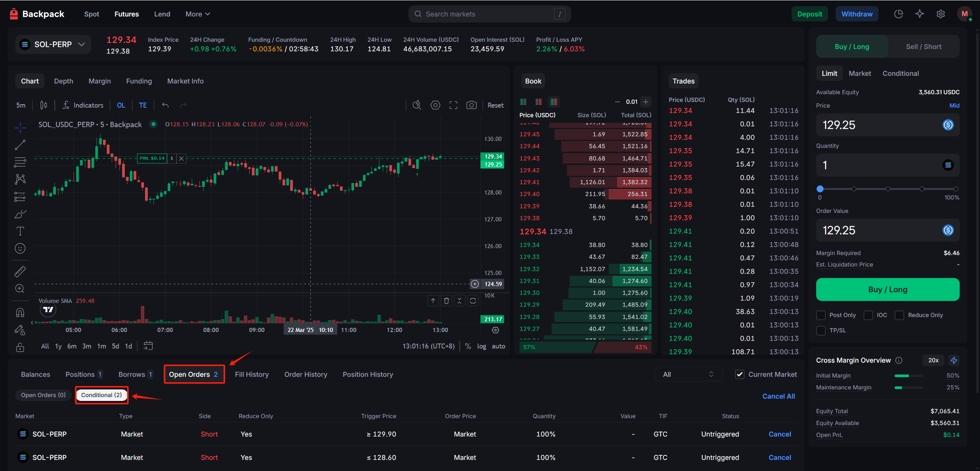
Task: Select the brush drawing tool
Action: 20,214
